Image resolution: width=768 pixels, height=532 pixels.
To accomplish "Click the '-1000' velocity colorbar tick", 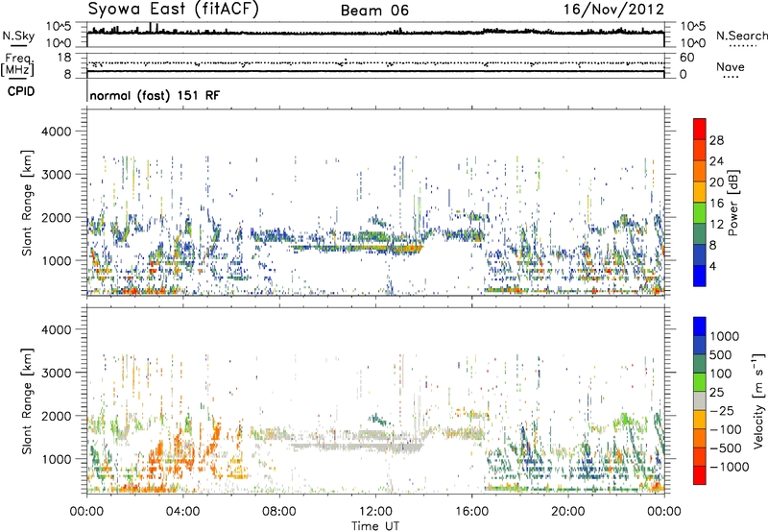I will (x=730, y=467).
